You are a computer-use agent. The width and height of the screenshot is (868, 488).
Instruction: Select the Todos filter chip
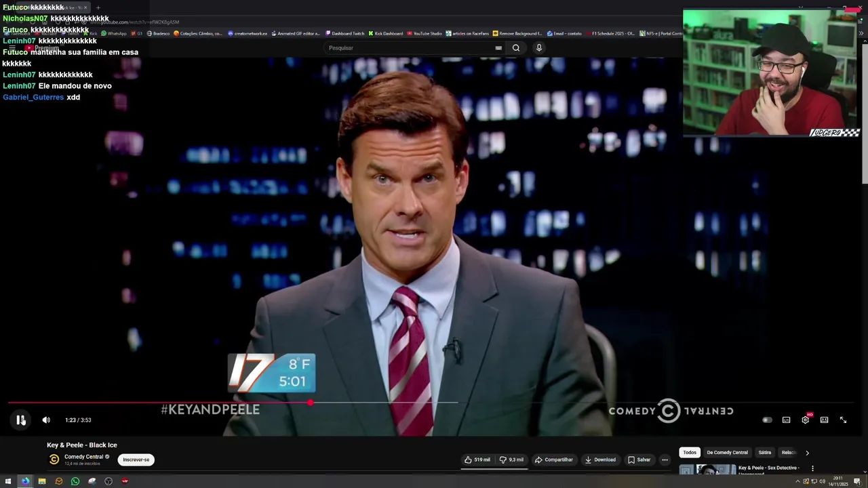(690, 452)
